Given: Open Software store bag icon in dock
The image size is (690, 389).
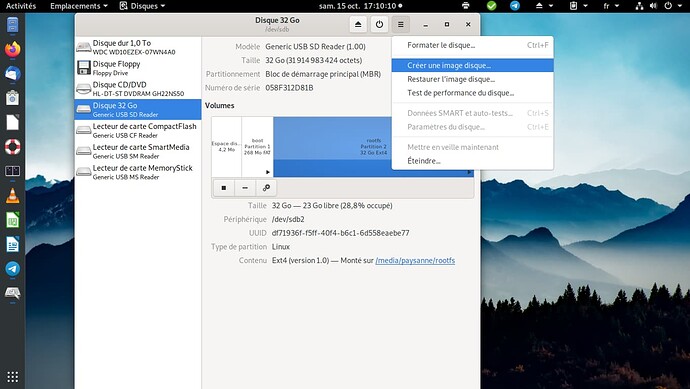Looking at the screenshot, I should (x=12, y=98).
